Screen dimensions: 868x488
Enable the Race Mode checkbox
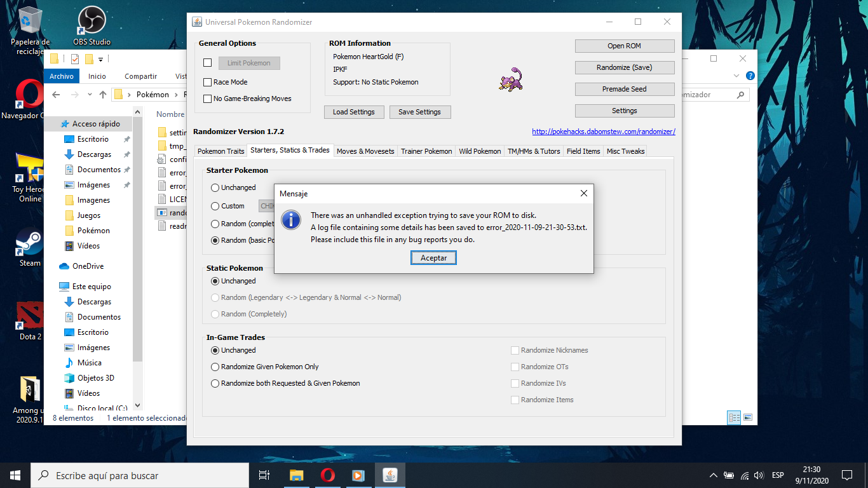207,82
